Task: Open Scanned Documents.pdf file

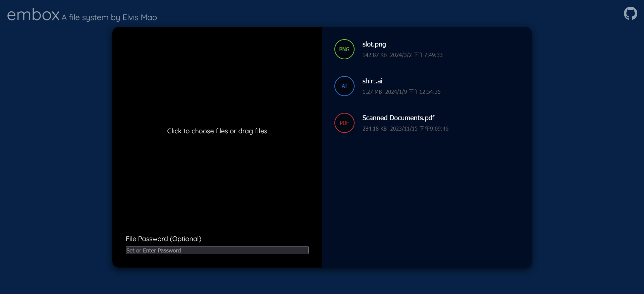Action: [x=398, y=118]
